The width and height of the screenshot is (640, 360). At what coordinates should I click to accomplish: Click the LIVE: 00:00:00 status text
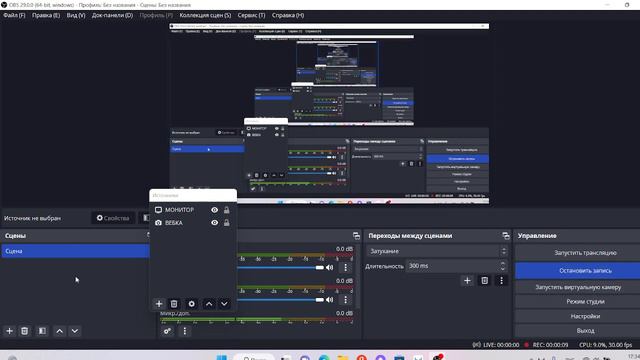coord(501,345)
